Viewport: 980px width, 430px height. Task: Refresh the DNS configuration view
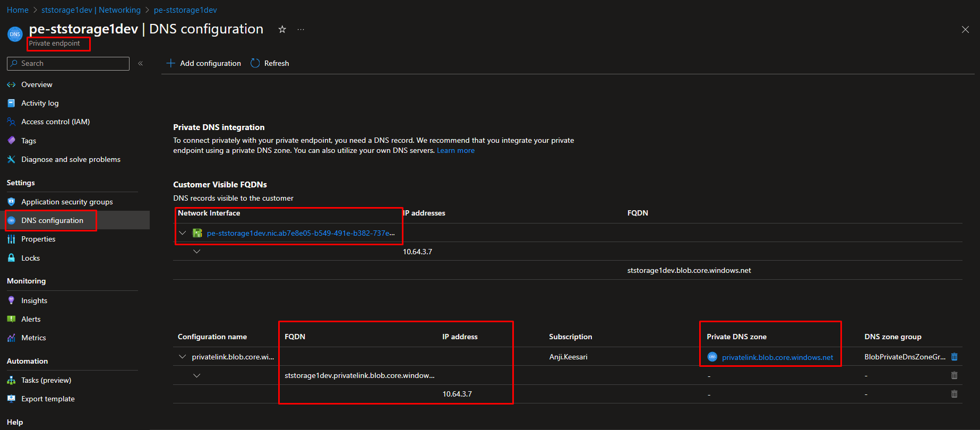coord(270,63)
